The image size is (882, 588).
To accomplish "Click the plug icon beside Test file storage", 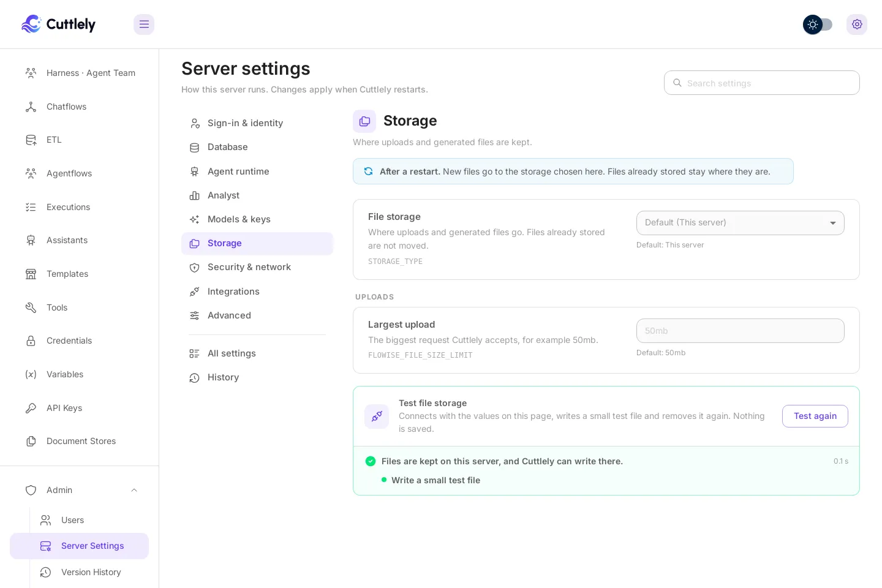I will [377, 417].
